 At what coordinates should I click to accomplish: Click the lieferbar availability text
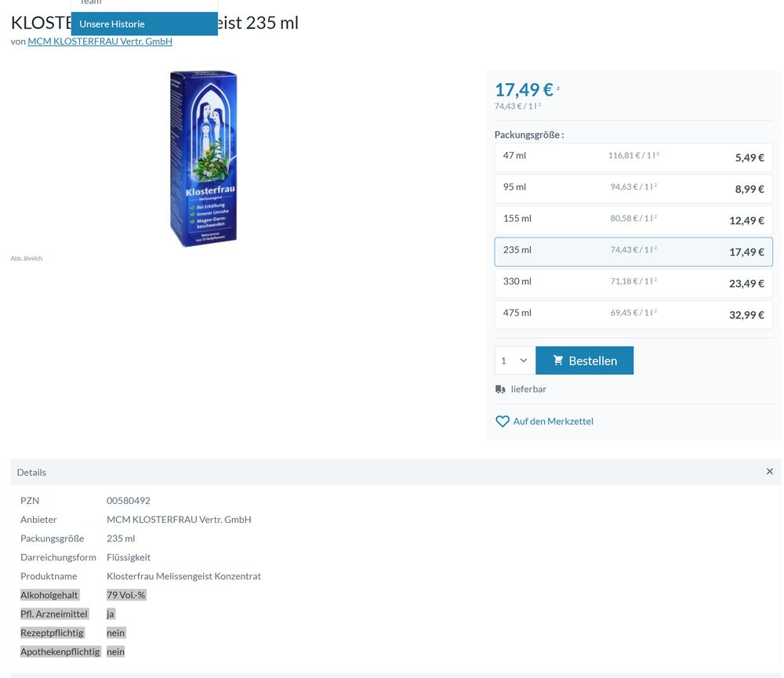pos(528,389)
